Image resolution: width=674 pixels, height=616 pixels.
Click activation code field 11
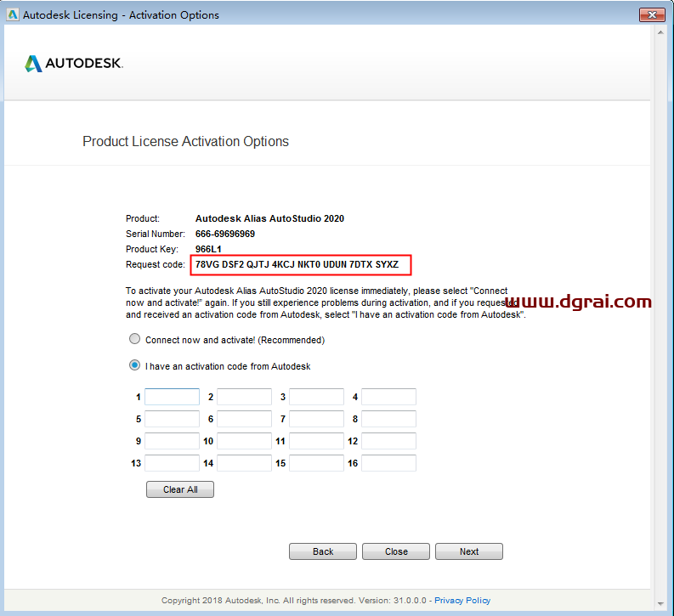[x=316, y=441]
